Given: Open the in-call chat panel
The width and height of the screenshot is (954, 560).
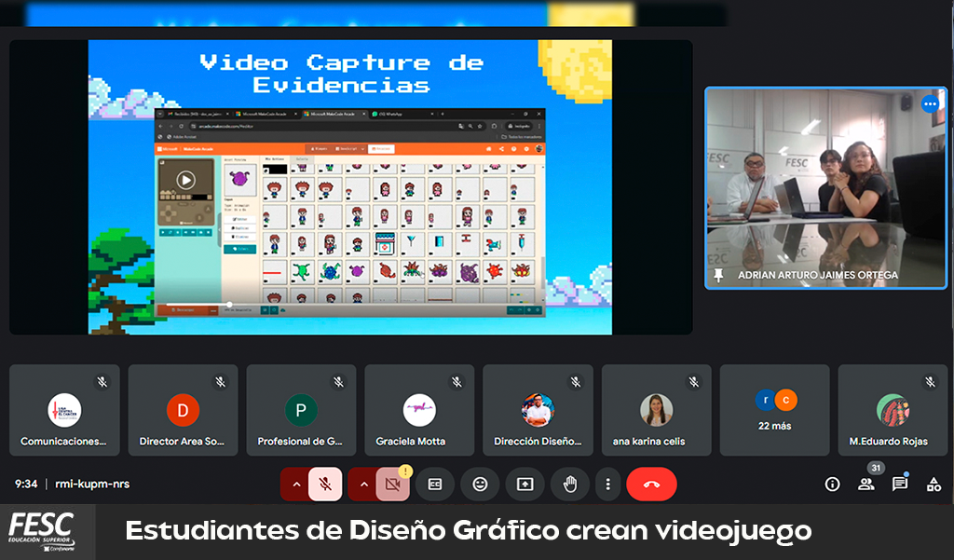Looking at the screenshot, I should coord(900,485).
